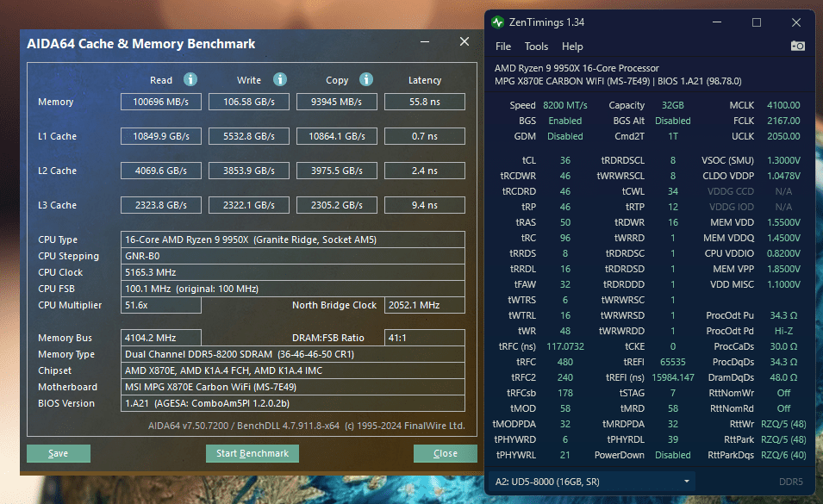
Task: Click the L3 Cache latency 9.4 ns
Action: (425, 205)
